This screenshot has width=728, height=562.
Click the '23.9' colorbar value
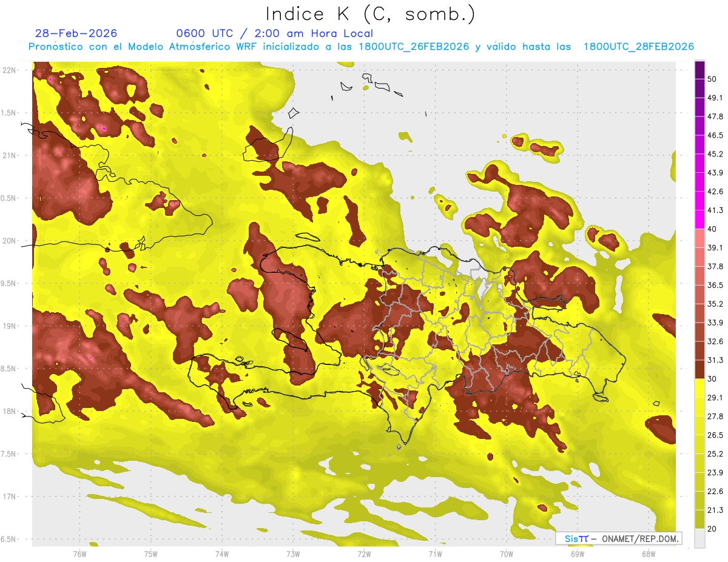tap(715, 473)
